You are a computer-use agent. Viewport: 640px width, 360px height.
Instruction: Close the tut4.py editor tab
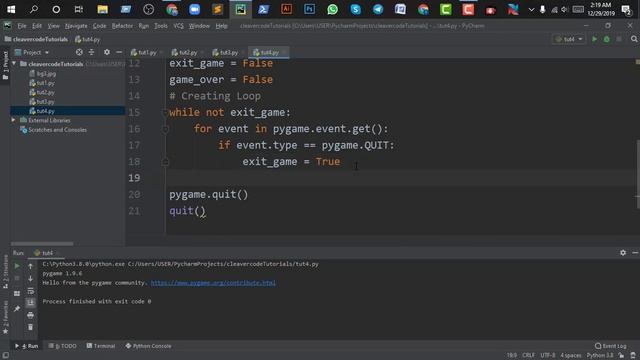(x=284, y=52)
